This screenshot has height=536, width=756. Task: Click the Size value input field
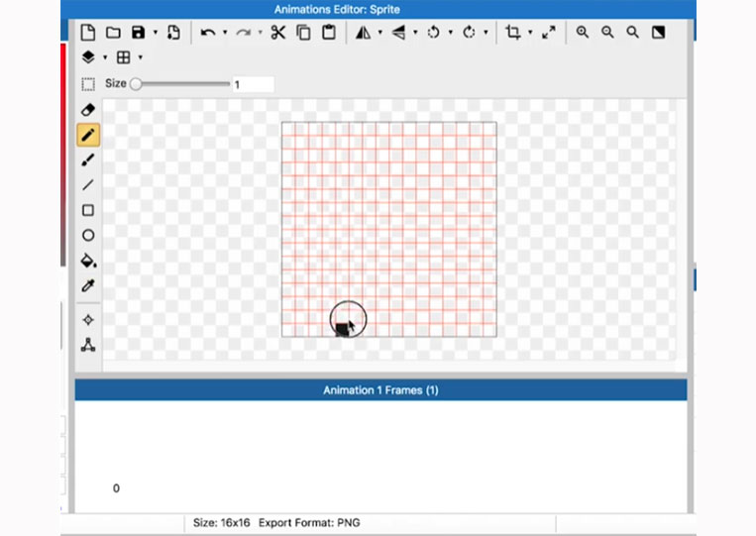click(254, 84)
